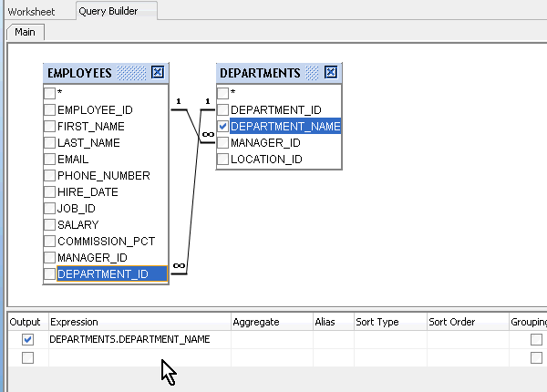Check the LOCATION_ID column checkbox
The width and height of the screenshot is (547, 392).
(222, 160)
